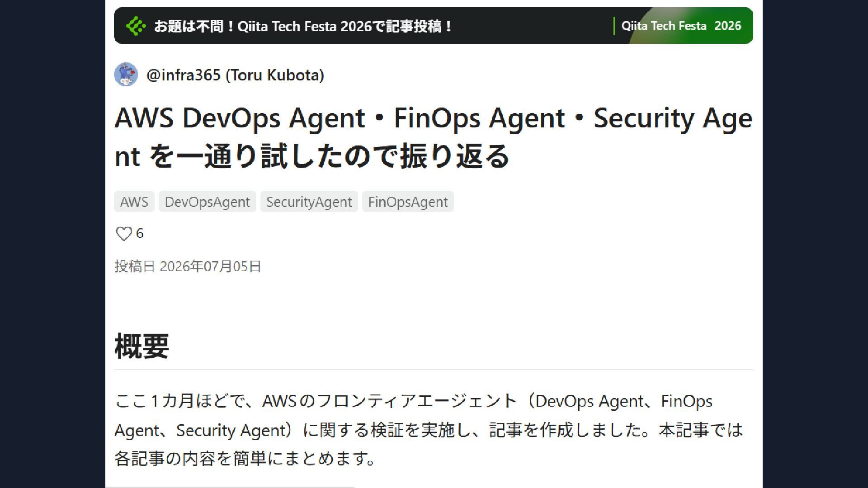This screenshot has width=868, height=488.
Task: Select the DevOpsAgent tag
Action: (x=207, y=202)
